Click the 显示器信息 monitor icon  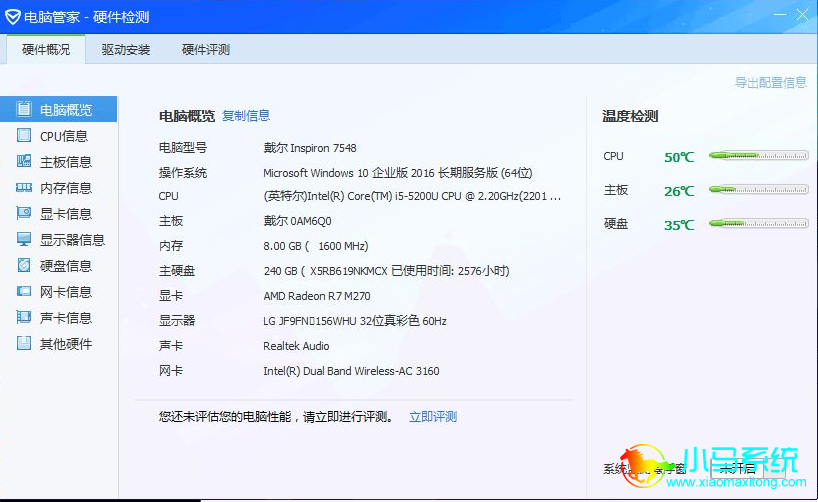click(x=24, y=239)
